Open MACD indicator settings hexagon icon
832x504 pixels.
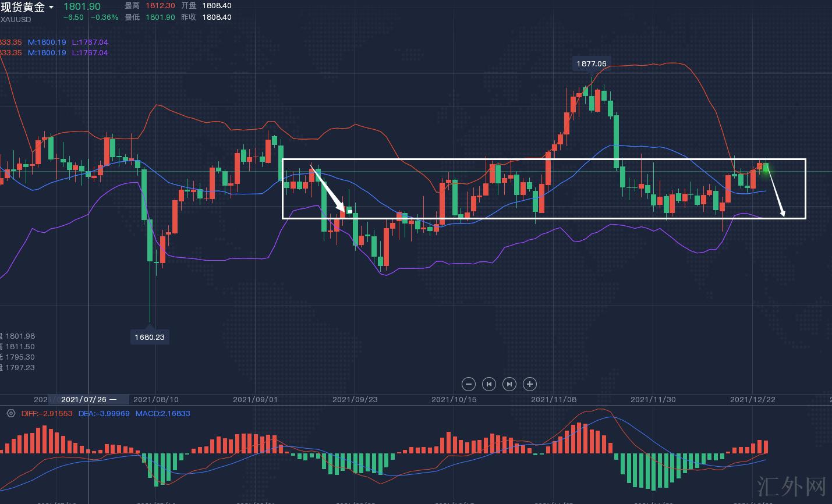pyautogui.click(x=10, y=413)
